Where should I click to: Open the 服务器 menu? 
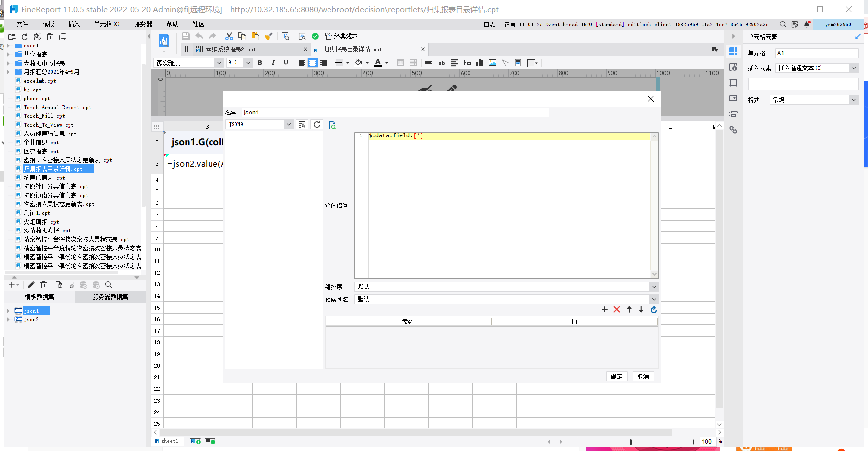[x=143, y=24]
